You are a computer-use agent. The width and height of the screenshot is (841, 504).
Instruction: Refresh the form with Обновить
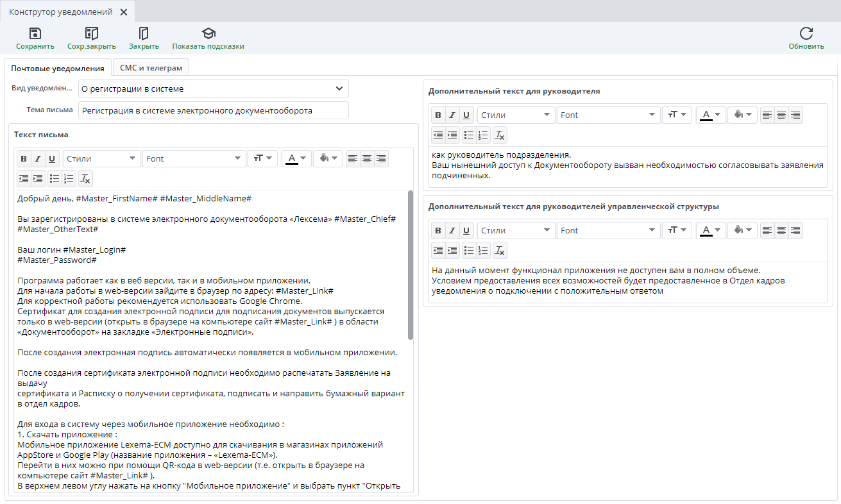pyautogui.click(x=806, y=39)
